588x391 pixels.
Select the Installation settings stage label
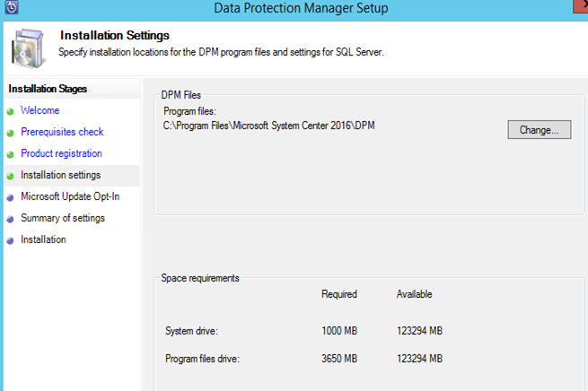click(x=60, y=176)
